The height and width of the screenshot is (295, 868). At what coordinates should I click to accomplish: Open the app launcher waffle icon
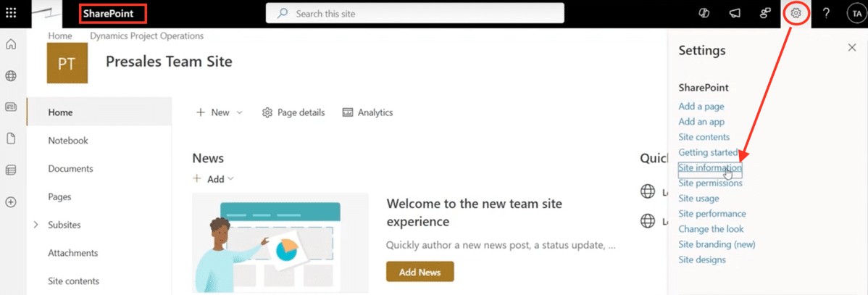pyautogui.click(x=11, y=13)
